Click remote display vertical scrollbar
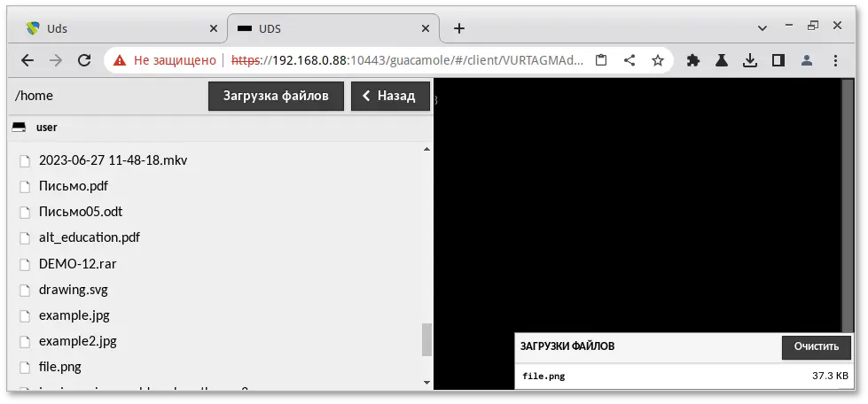 847,205
